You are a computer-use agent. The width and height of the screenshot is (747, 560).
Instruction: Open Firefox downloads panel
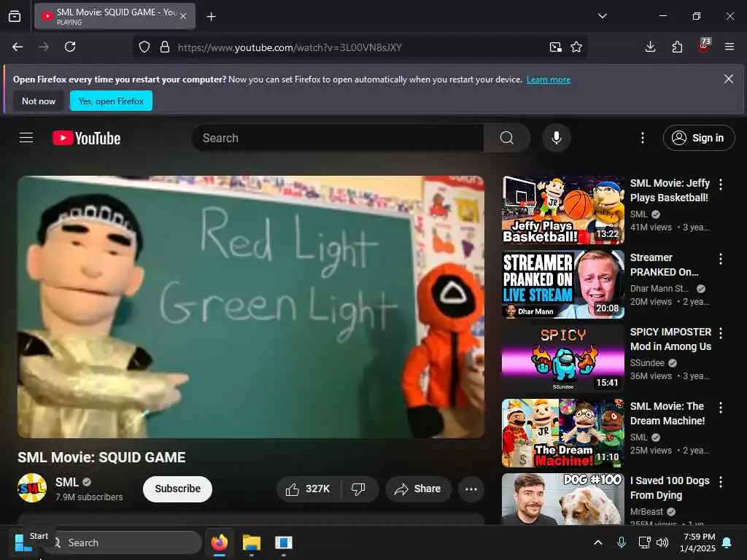(x=650, y=47)
